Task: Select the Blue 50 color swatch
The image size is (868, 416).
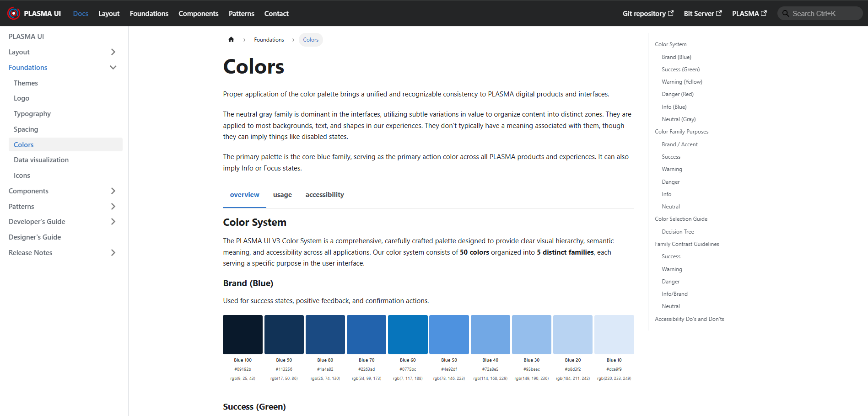Action: point(449,335)
